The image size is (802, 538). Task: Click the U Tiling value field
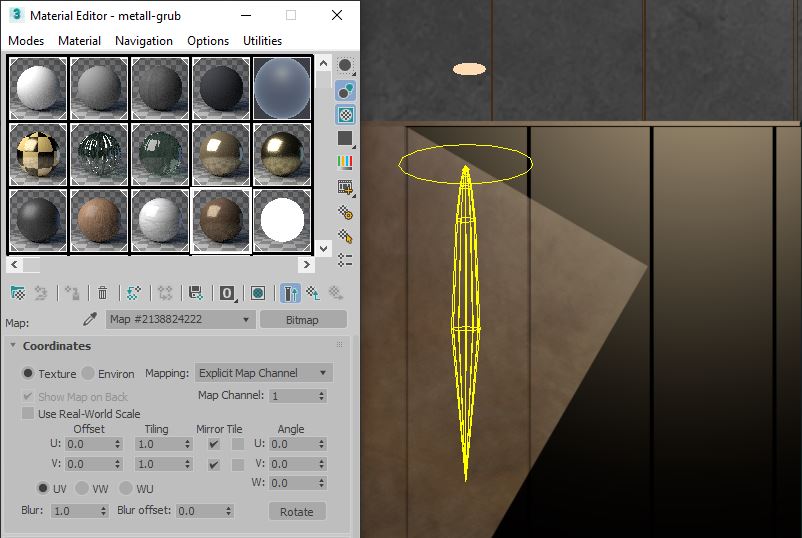159,444
